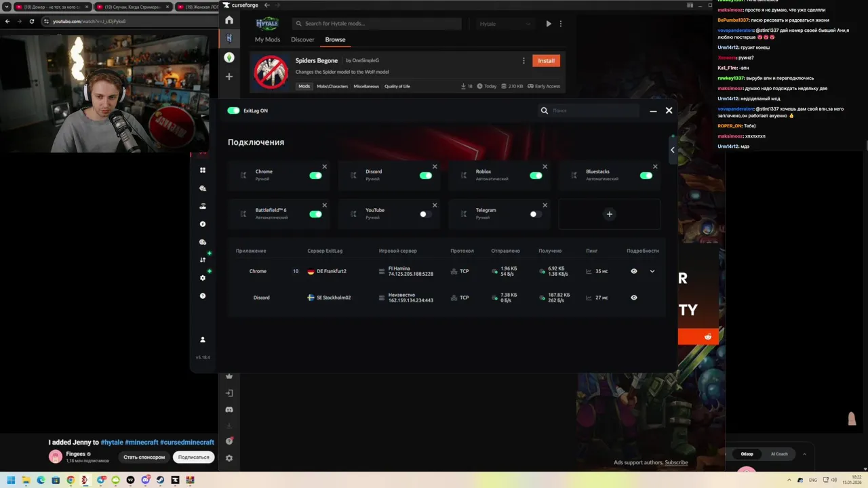This screenshot has width=868, height=488.
Task: Click eye icon in Chrome row
Action: [x=634, y=271]
